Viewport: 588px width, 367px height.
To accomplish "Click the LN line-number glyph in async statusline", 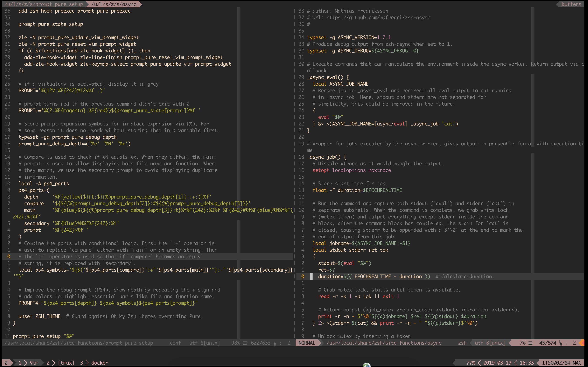I will point(561,343).
